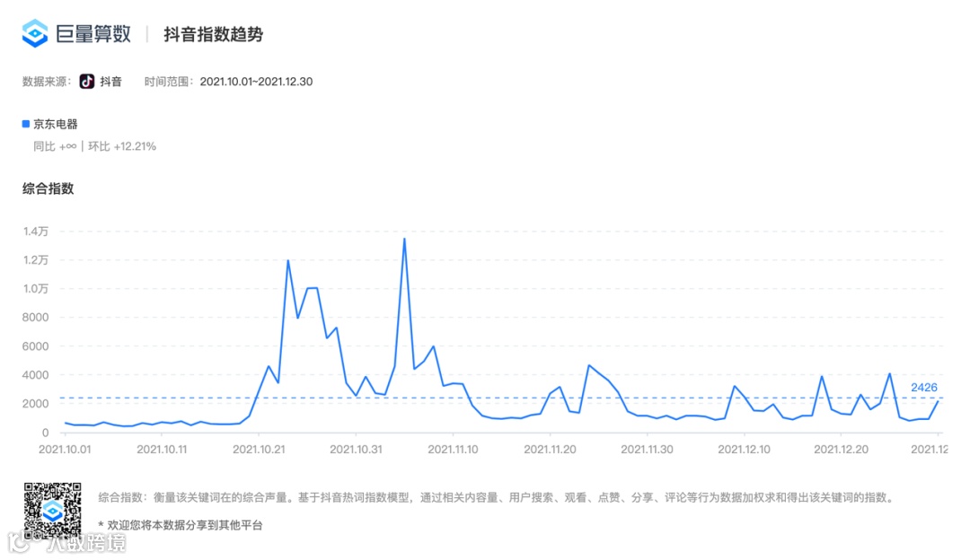
Task: Click the 时间范围 label
Action: pos(169,82)
